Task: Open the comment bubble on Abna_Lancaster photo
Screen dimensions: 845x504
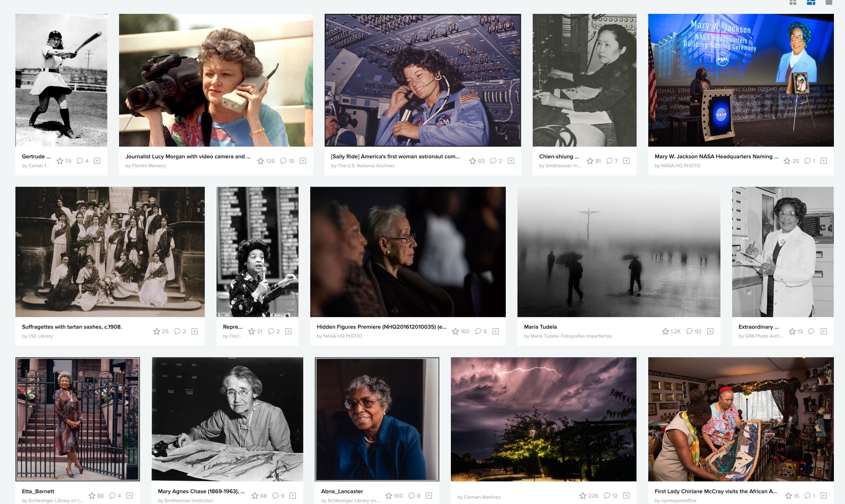Action: click(x=412, y=495)
